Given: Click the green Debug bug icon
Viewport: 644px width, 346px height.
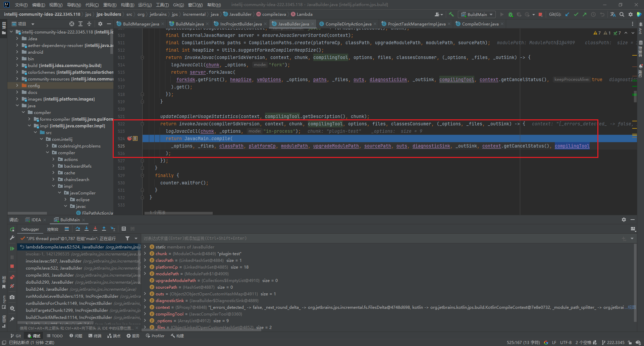Looking at the screenshot, I should (511, 14).
